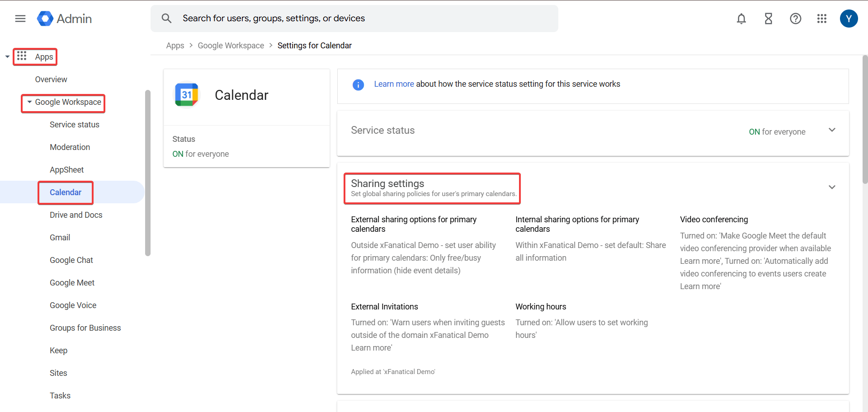Click the Calendar app icon in the settings card
The height and width of the screenshot is (412, 868).
coord(187,94)
